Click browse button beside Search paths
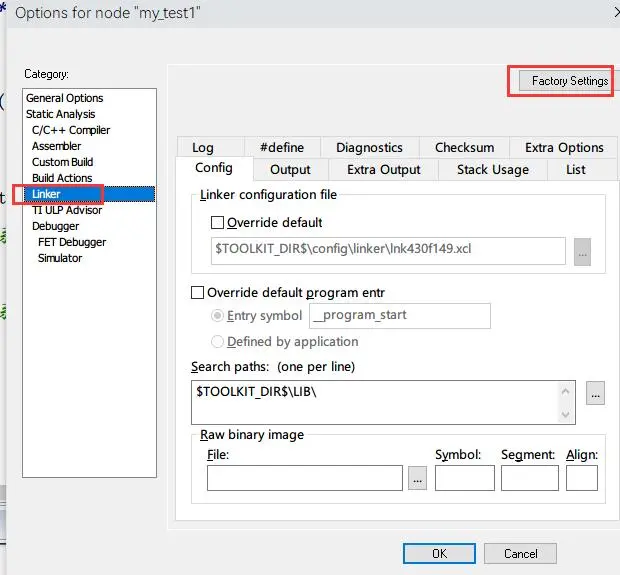Image resolution: width=620 pixels, height=575 pixels. coord(595,393)
